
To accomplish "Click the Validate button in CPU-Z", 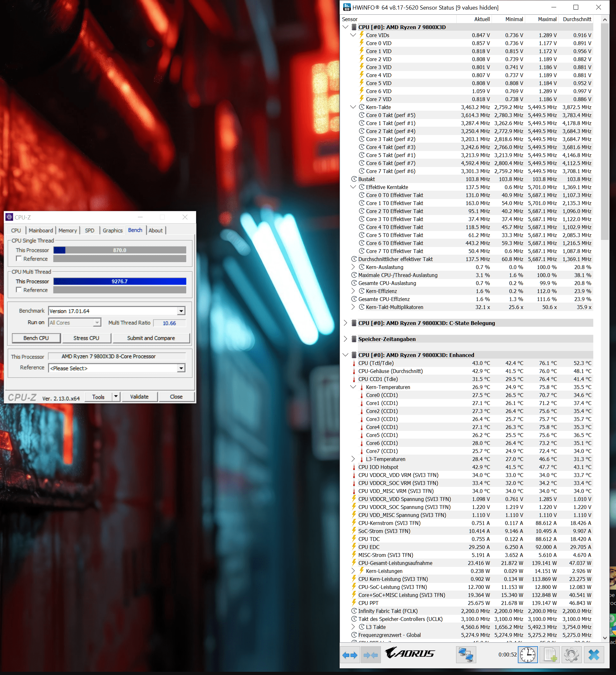I will (139, 397).
